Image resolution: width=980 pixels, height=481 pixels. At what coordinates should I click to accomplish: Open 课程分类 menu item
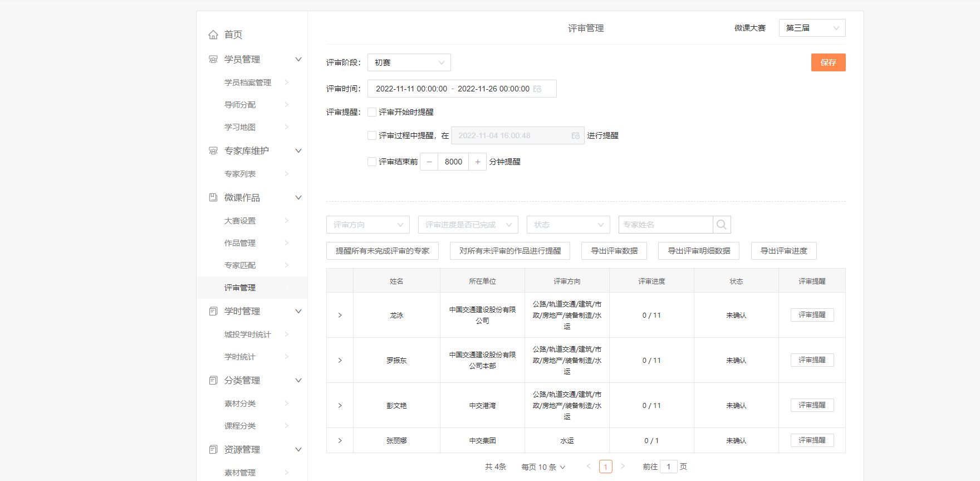(x=252, y=426)
